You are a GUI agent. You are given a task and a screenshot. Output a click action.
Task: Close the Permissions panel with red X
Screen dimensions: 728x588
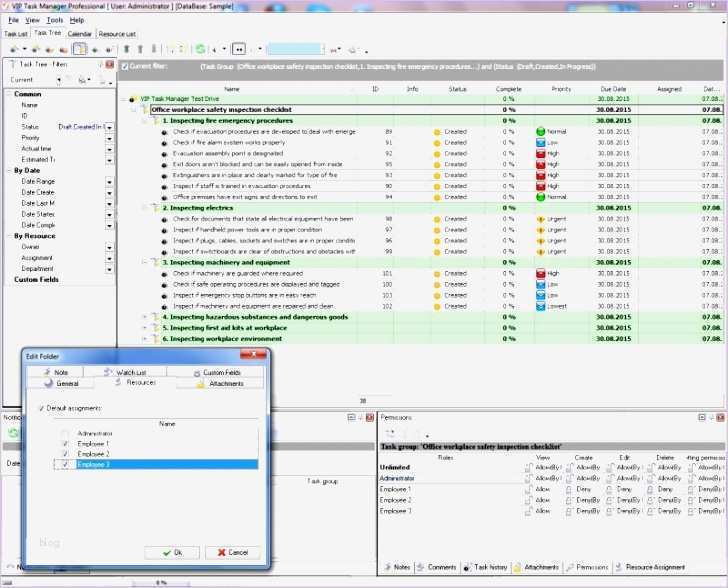tap(720, 418)
